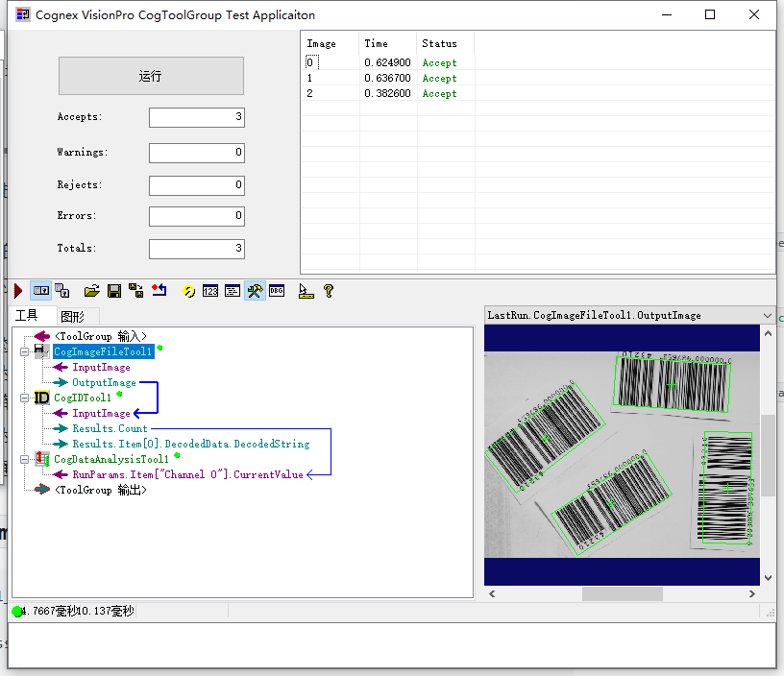Click the image display vertical scrollbar thumb
Image resolution: width=784 pixels, height=676 pixels.
pos(768,456)
